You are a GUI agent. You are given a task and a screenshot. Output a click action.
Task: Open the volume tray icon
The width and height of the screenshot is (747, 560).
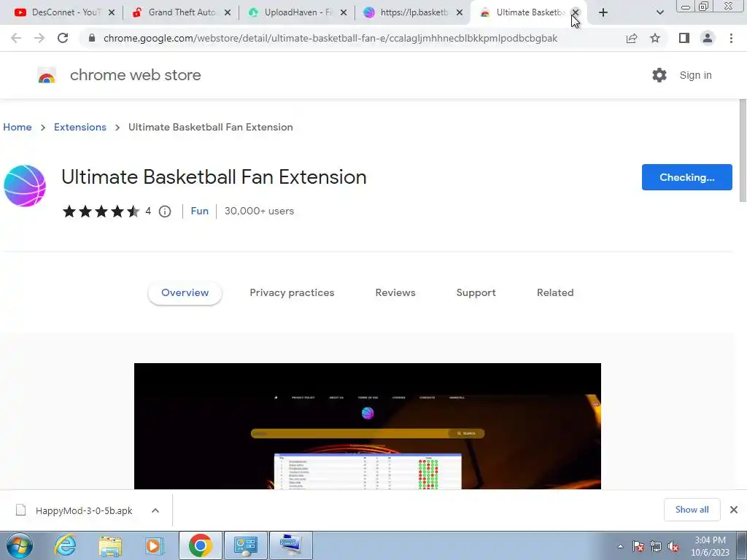click(x=673, y=546)
